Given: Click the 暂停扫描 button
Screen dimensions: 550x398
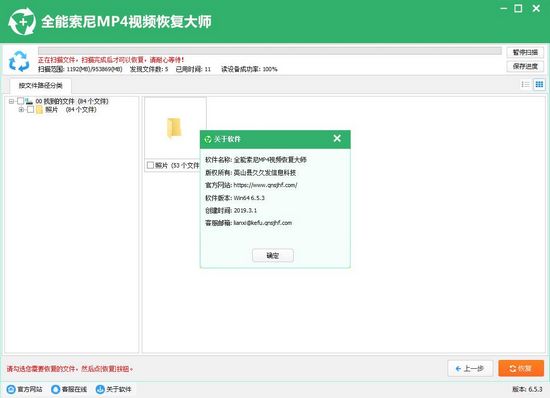Looking at the screenshot, I should [525, 52].
